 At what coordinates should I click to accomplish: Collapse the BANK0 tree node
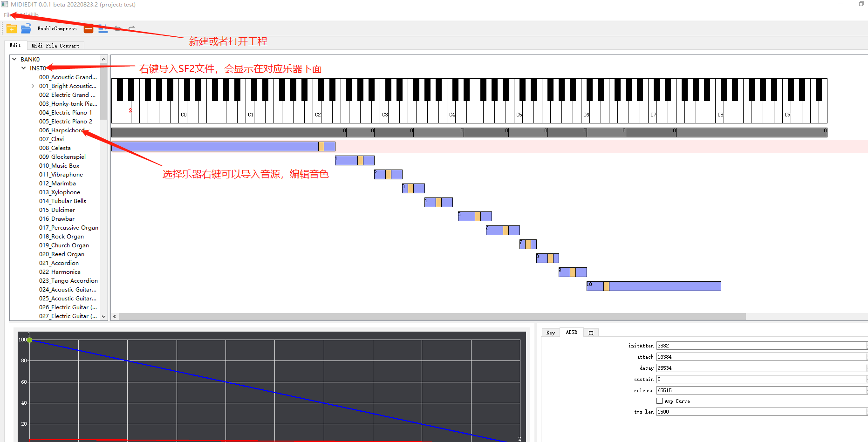tap(14, 59)
